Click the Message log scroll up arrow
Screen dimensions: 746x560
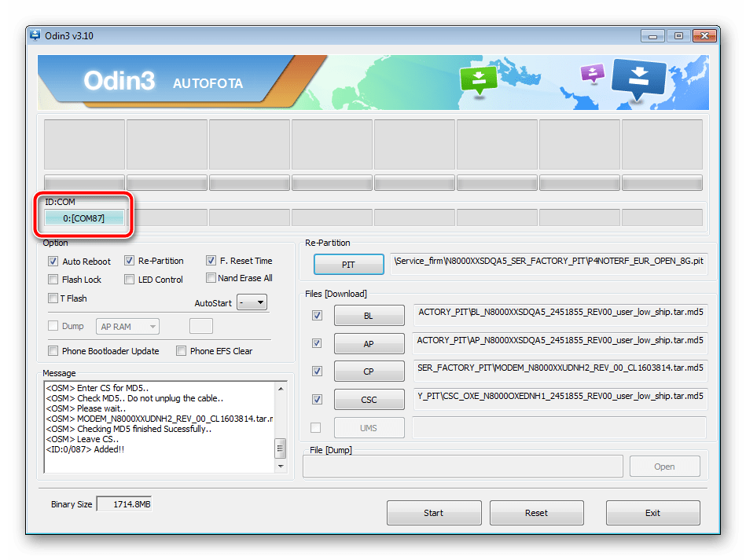click(281, 388)
